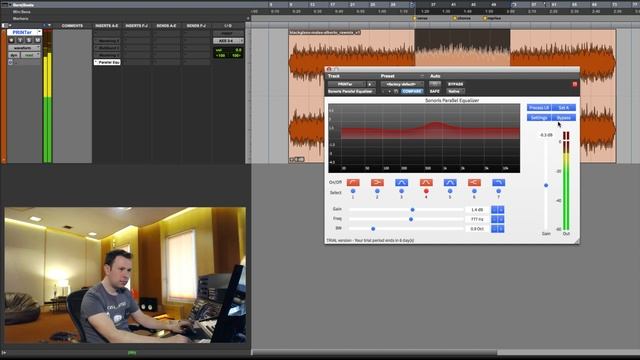Toggle EQ band 5 bell filter button

(x=450, y=182)
